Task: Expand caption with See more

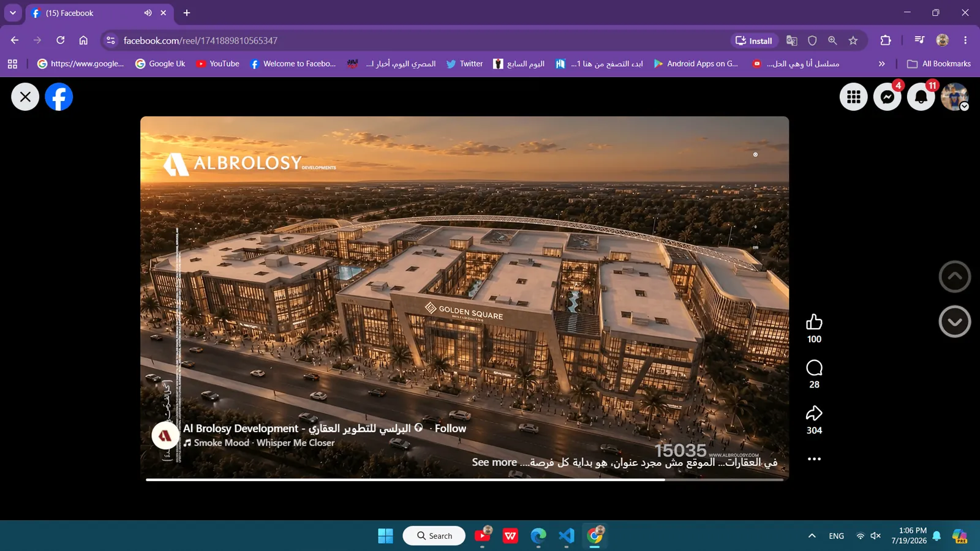Action: click(494, 462)
